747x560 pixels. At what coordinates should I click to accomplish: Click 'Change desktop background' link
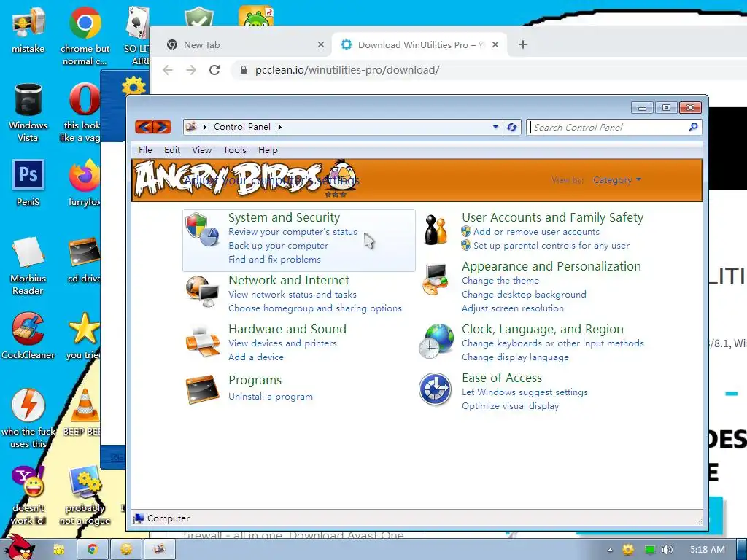(524, 295)
